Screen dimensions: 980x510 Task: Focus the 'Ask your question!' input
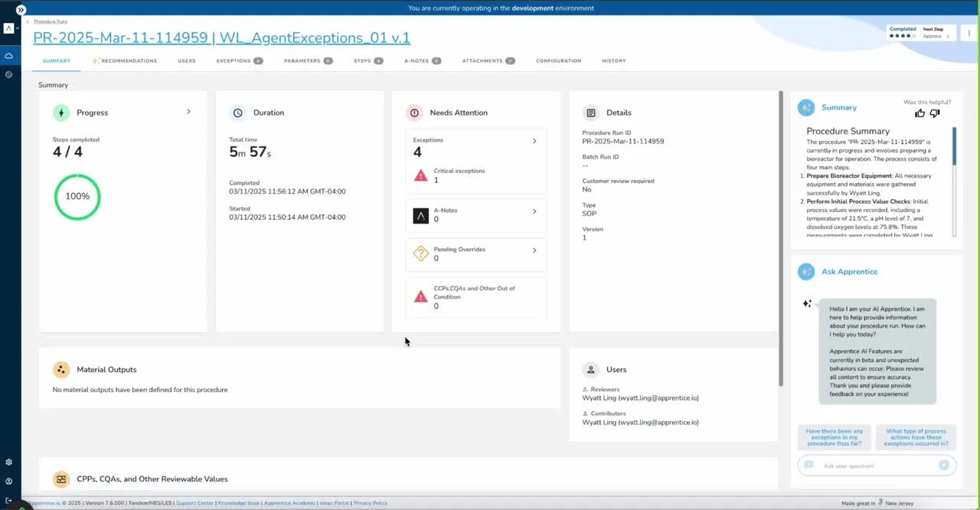(x=877, y=466)
